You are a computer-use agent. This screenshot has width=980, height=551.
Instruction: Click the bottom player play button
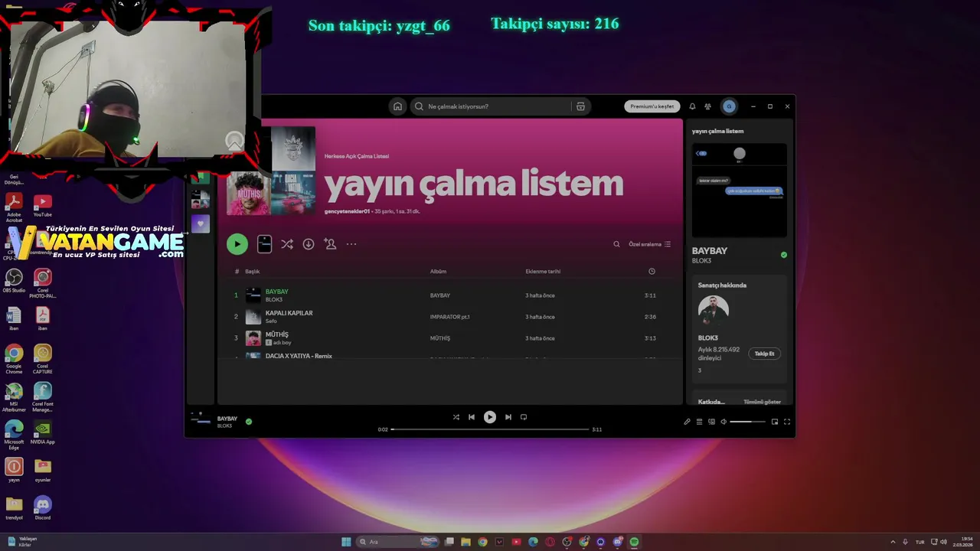(490, 417)
